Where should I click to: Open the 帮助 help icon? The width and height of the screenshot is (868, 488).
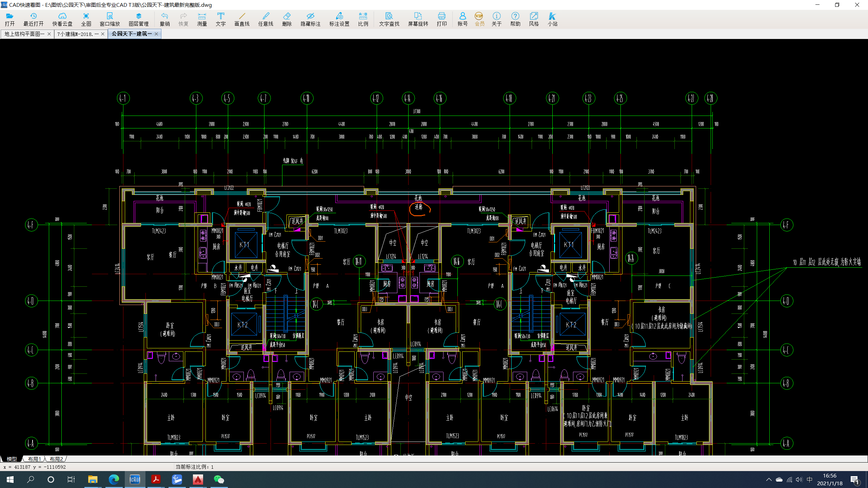pos(515,19)
